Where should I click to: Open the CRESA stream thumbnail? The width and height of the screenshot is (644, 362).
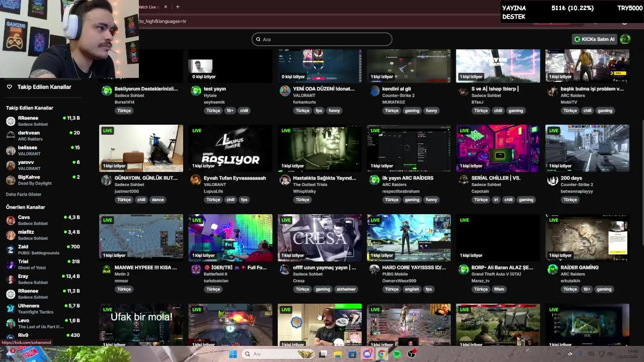click(x=319, y=238)
